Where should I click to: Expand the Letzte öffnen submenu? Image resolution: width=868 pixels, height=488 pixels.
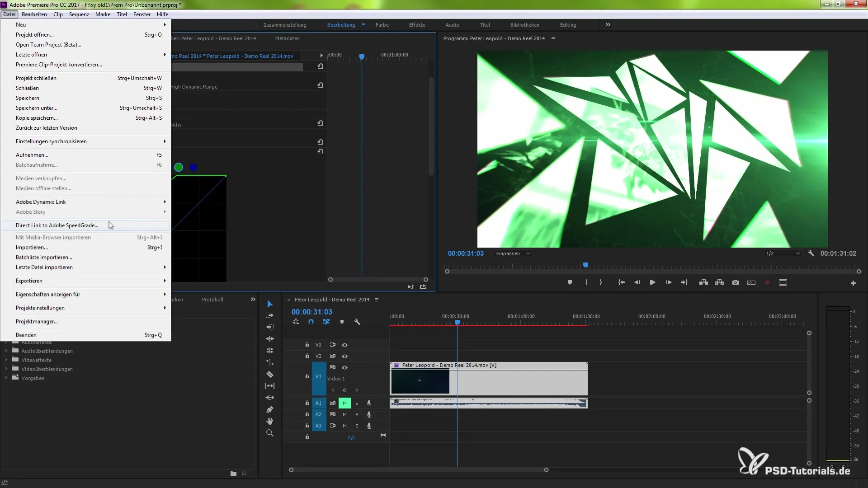(86, 55)
